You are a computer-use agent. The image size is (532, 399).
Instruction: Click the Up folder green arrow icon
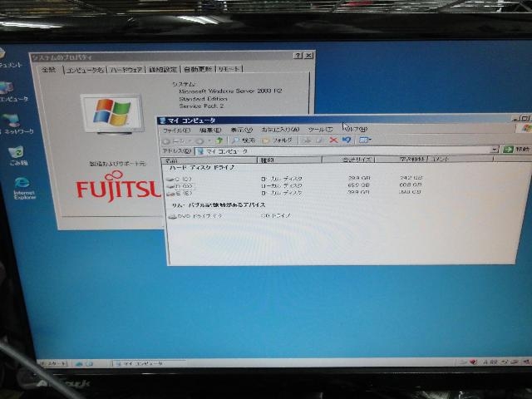click(x=219, y=140)
